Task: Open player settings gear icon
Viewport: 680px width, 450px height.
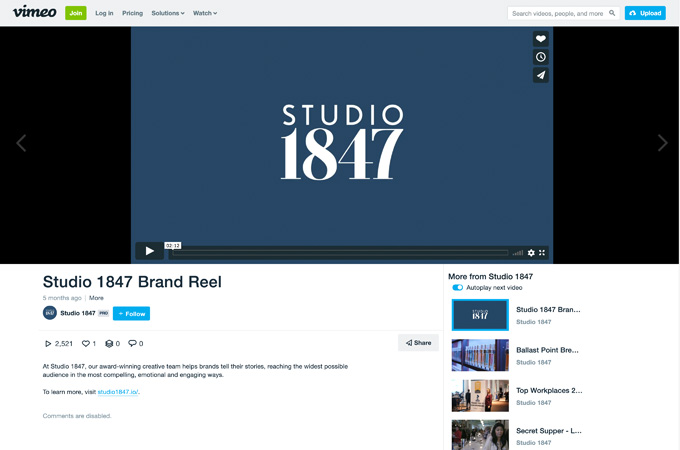Action: [531, 253]
